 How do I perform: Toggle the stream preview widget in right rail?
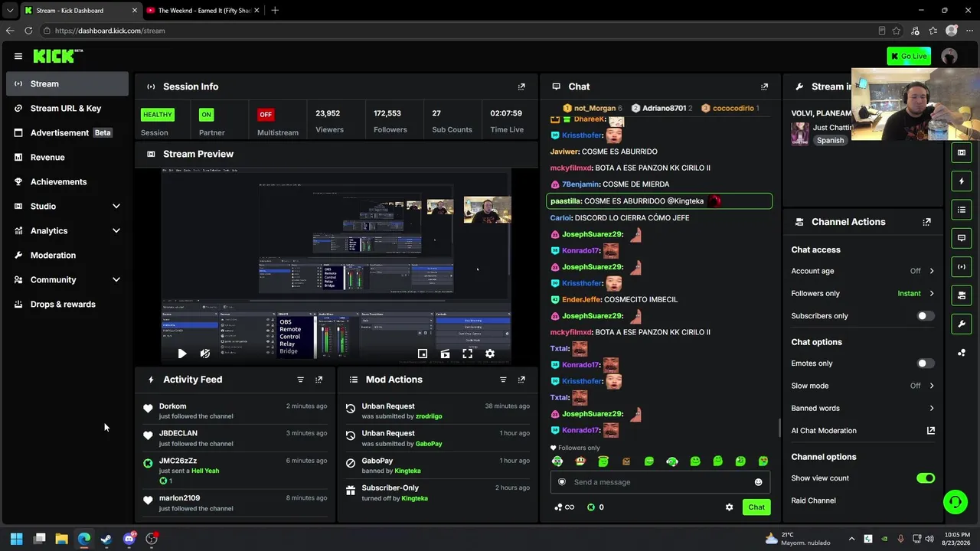coord(962,152)
